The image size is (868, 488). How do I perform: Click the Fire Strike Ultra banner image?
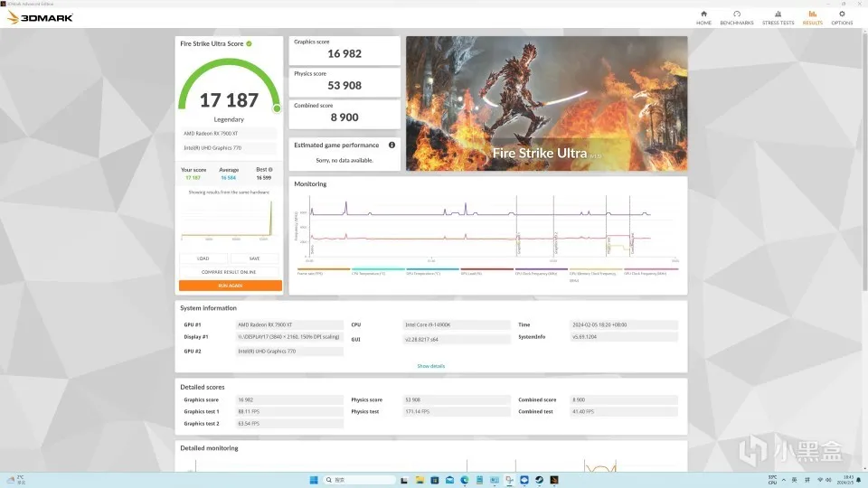click(x=546, y=103)
